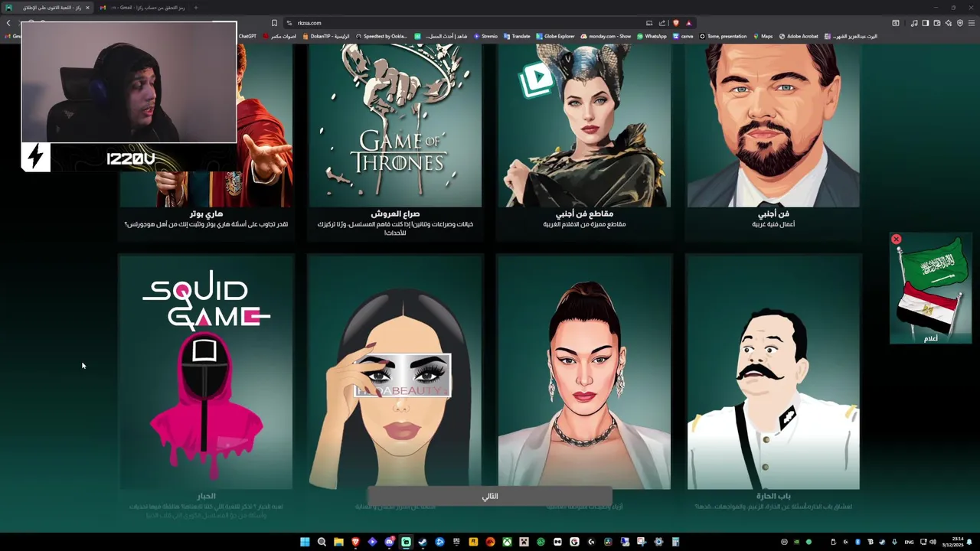Image resolution: width=980 pixels, height=551 pixels.
Task: Select the rkzsa game tab
Action: tap(48, 8)
